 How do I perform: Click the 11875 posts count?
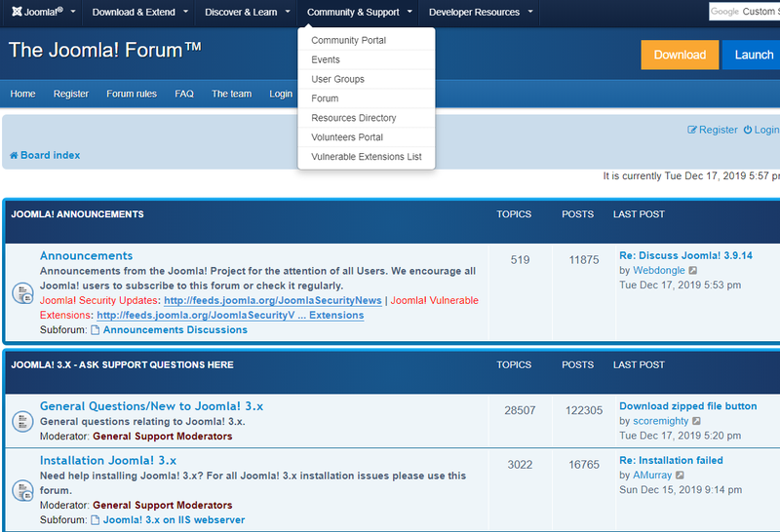point(584,260)
